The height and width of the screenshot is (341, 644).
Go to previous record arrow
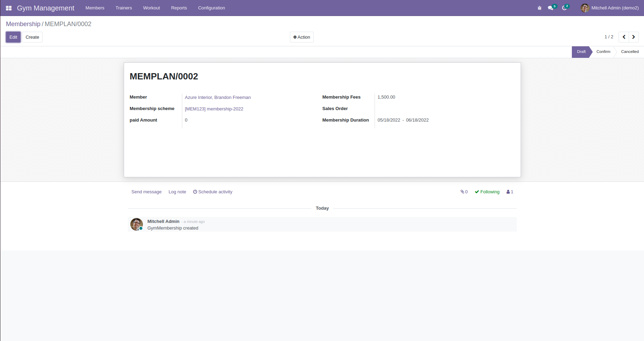(x=624, y=37)
